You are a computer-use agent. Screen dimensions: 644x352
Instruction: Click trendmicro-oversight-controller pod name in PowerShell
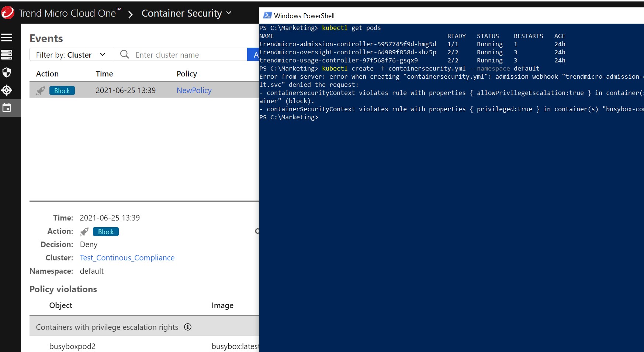point(348,52)
